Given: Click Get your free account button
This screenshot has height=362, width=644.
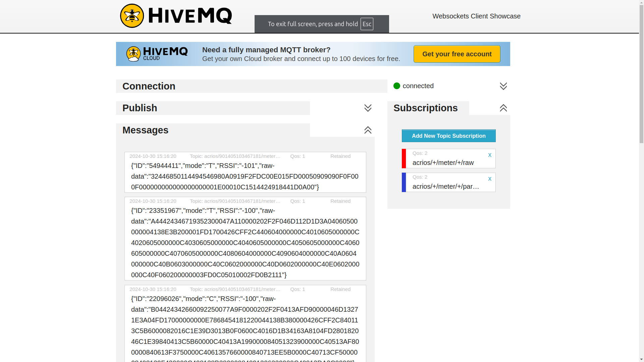Looking at the screenshot, I should pyautogui.click(x=457, y=54).
